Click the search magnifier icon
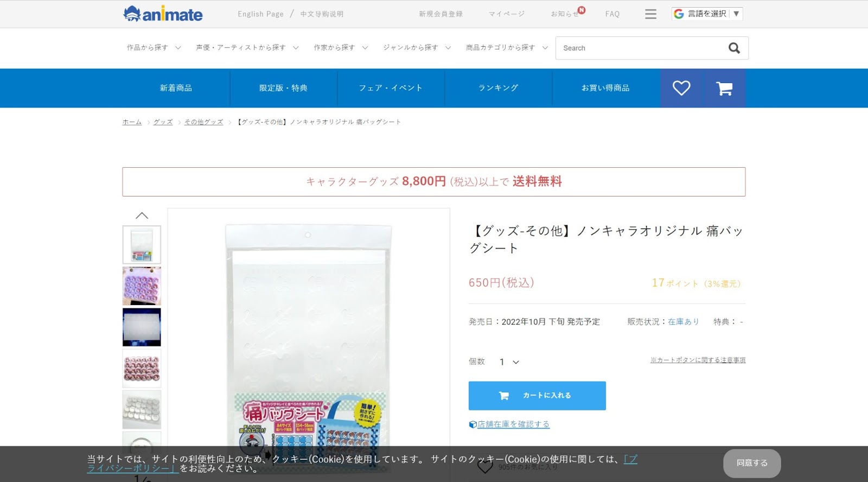 tap(734, 48)
